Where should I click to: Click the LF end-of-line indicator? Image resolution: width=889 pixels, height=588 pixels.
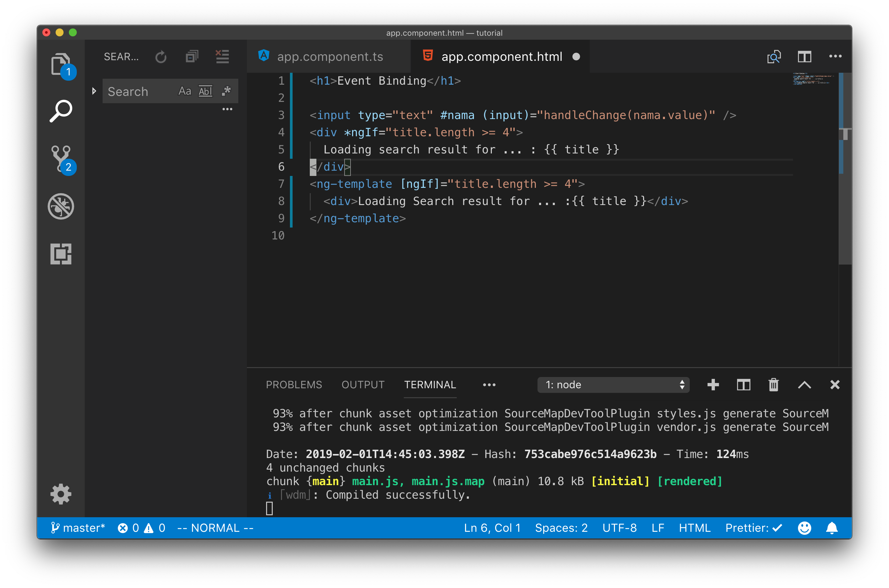click(658, 527)
